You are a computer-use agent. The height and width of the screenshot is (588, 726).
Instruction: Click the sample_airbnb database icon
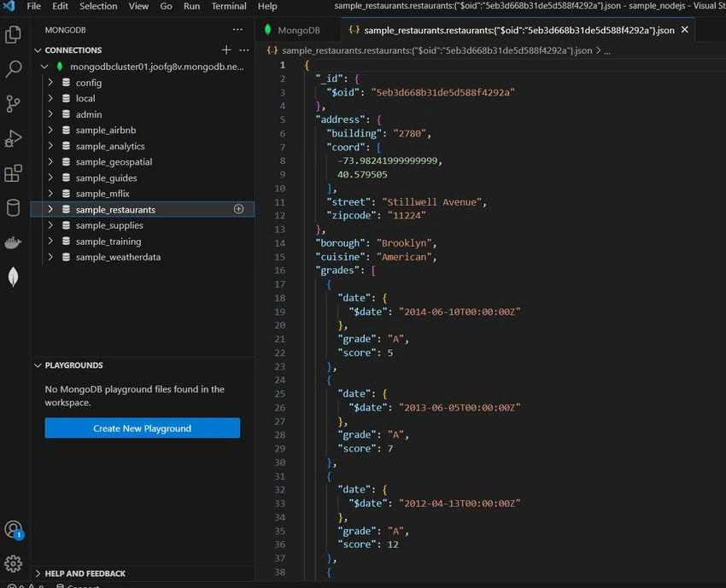tap(67, 130)
